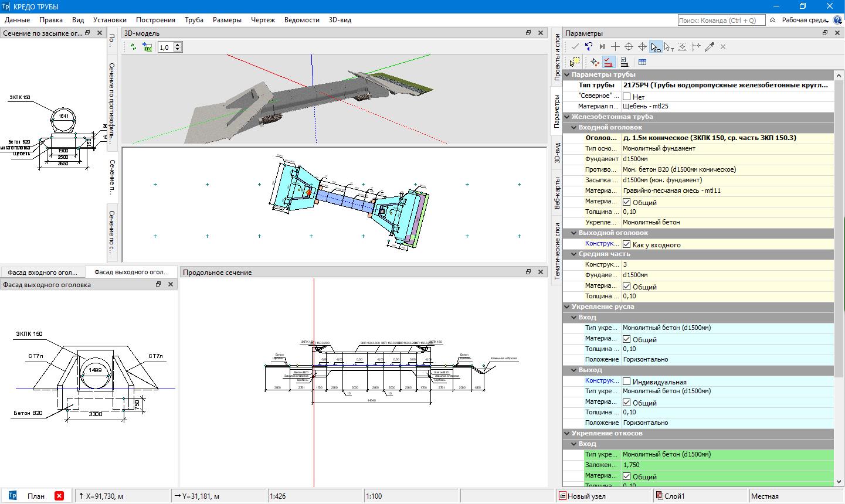Open the Проекты и слои side tab
This screenshot has width=845, height=504.
(557, 57)
